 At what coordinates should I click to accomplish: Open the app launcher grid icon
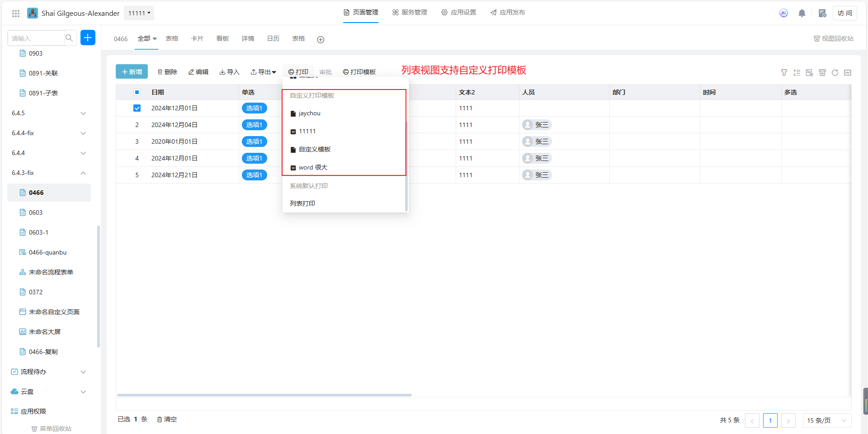point(16,14)
